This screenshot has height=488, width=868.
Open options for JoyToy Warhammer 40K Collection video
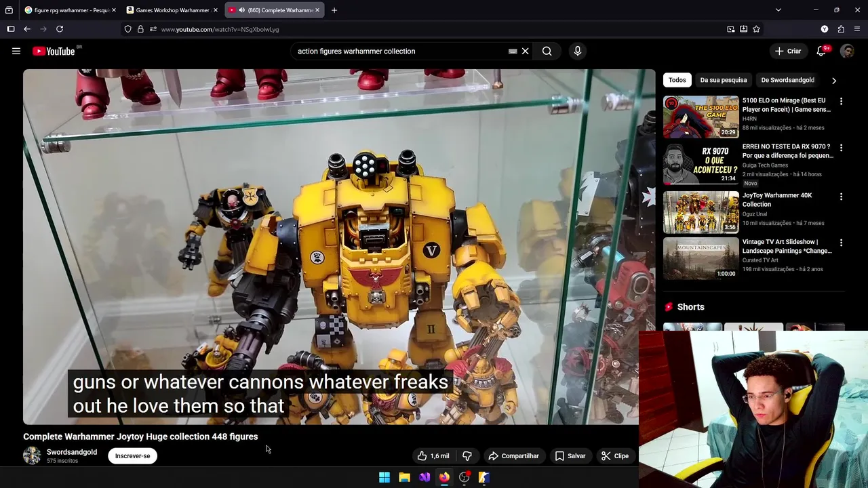coord(841,197)
